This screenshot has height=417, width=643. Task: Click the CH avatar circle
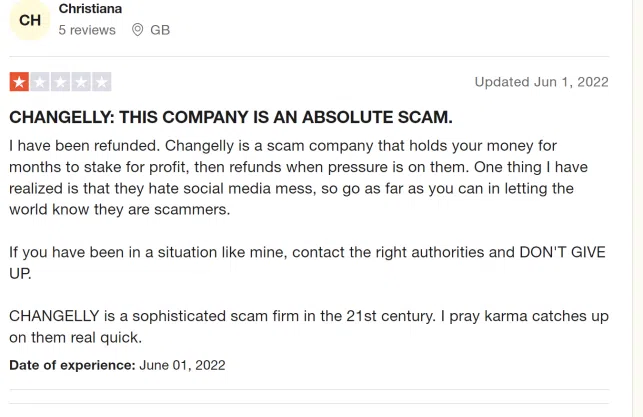(x=30, y=20)
